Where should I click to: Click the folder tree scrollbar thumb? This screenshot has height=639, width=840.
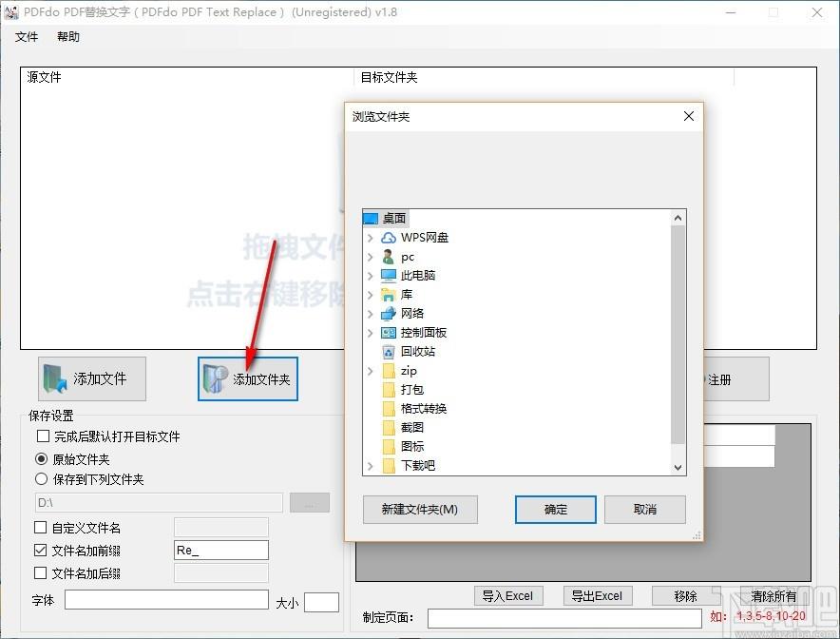(678, 335)
